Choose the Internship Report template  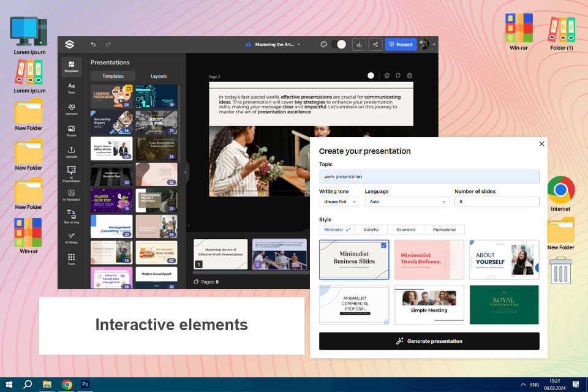click(x=111, y=123)
